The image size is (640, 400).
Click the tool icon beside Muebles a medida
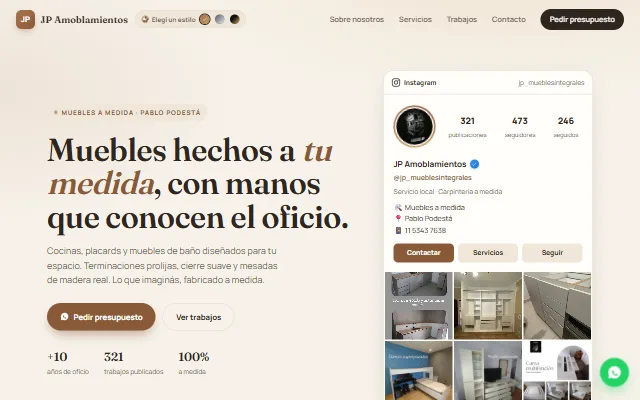point(398,207)
